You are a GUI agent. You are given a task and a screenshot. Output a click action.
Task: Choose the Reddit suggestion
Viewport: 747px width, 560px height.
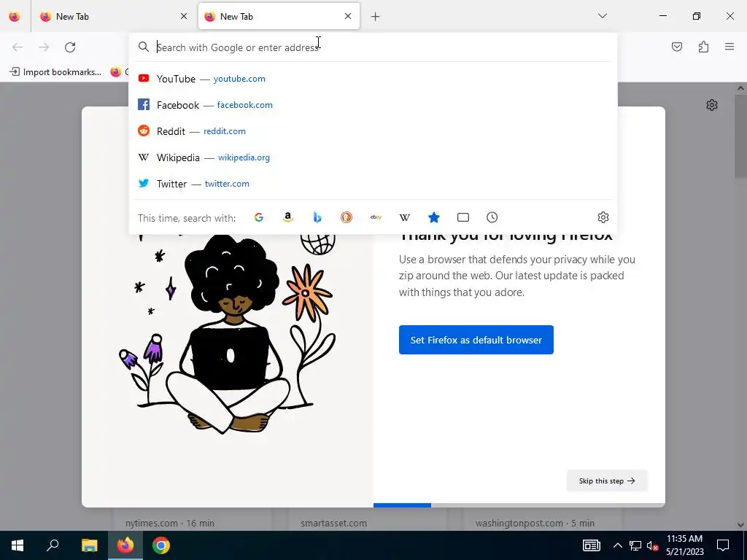(373, 131)
